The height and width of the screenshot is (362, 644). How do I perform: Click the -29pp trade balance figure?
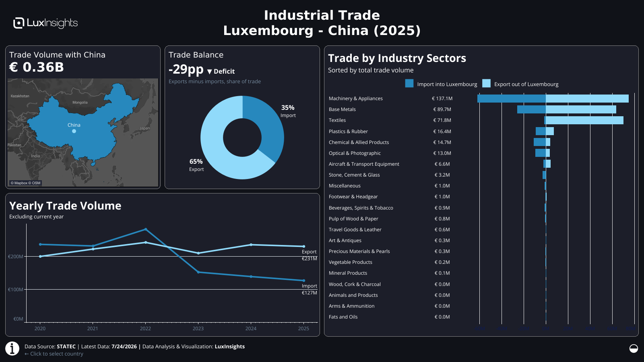186,70
